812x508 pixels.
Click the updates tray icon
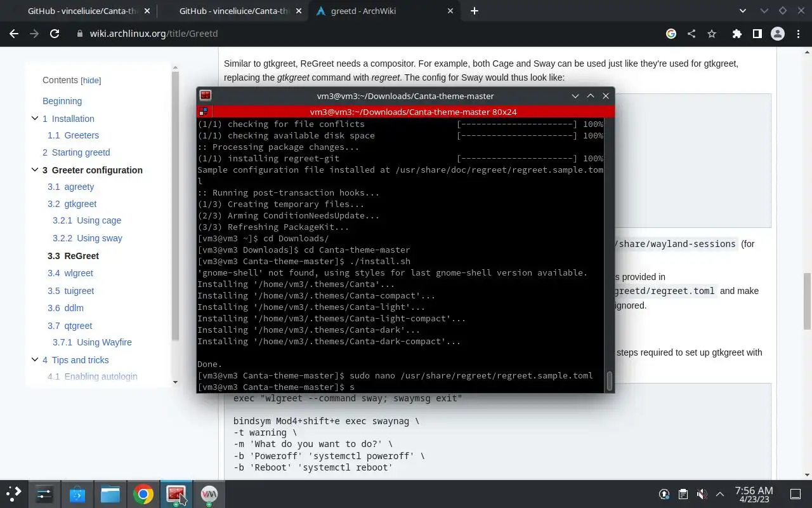click(x=664, y=494)
